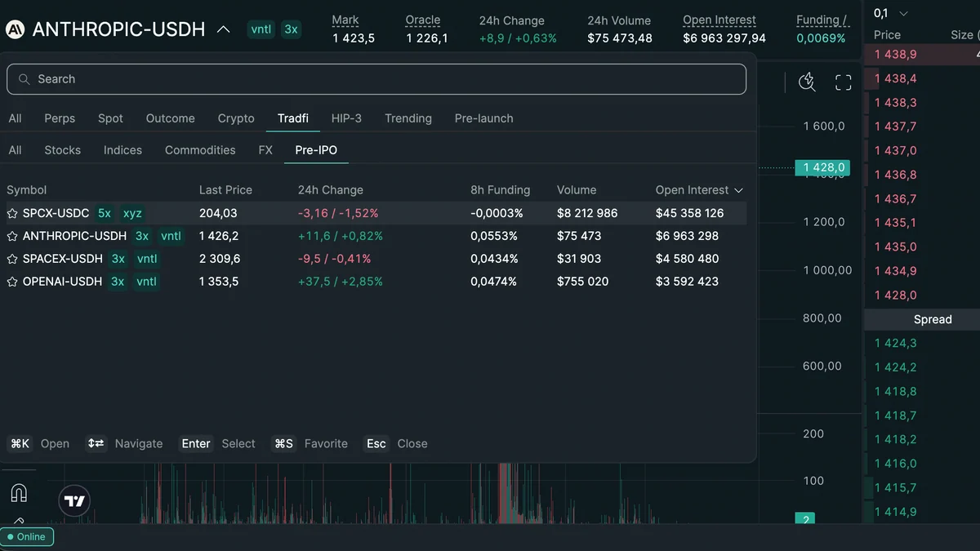Sort by the 24h Change column header
The image size is (980, 551).
tap(331, 190)
